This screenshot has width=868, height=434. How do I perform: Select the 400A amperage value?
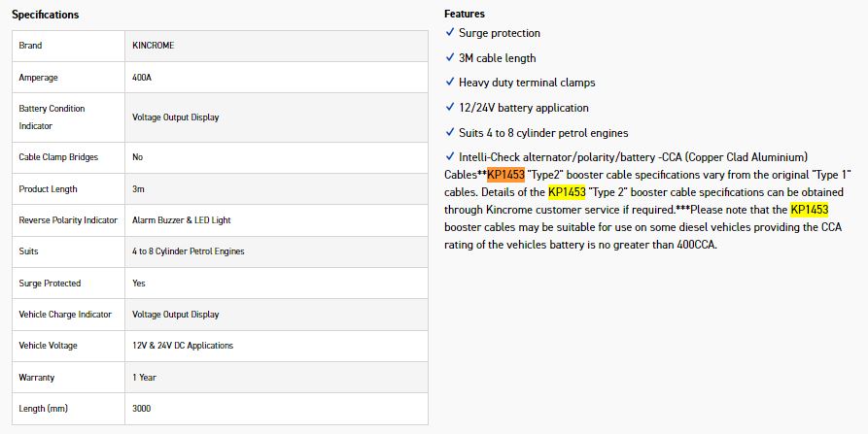point(141,77)
